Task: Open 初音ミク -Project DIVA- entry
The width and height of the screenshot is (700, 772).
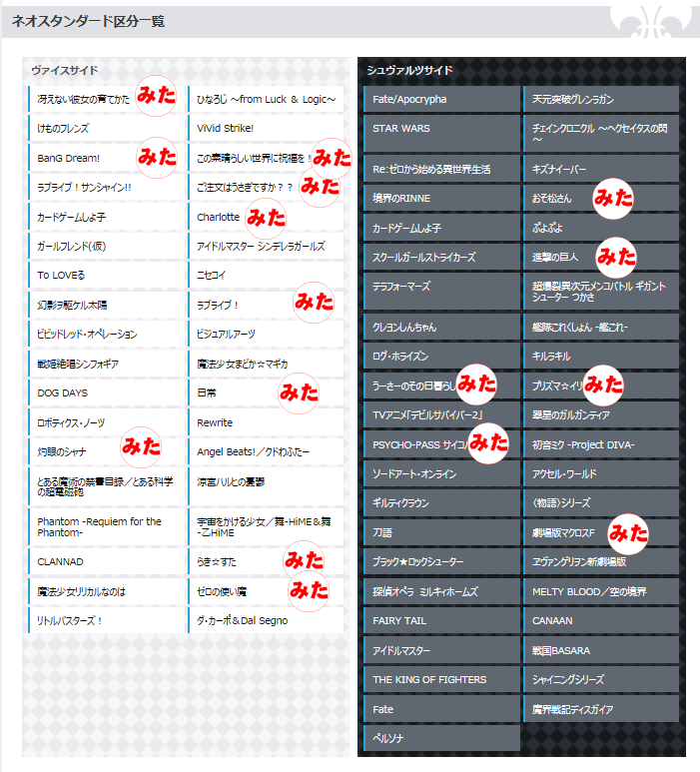Action: point(601,444)
